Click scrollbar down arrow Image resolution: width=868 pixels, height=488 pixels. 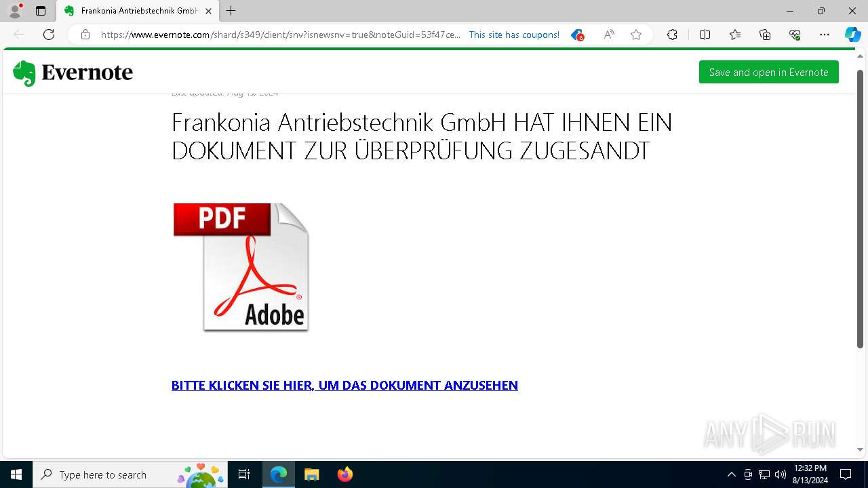[861, 449]
